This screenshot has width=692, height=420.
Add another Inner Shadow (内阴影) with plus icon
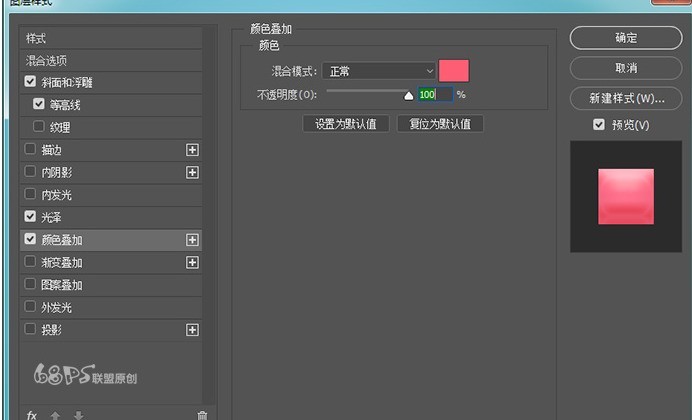click(x=192, y=172)
